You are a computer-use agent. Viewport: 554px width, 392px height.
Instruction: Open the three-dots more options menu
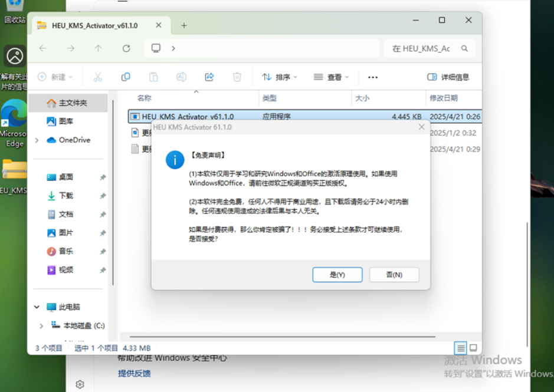[373, 77]
